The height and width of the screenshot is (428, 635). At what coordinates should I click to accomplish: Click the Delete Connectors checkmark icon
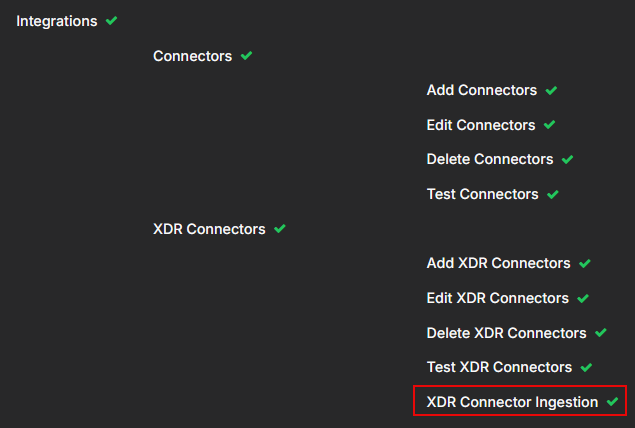coord(567,159)
